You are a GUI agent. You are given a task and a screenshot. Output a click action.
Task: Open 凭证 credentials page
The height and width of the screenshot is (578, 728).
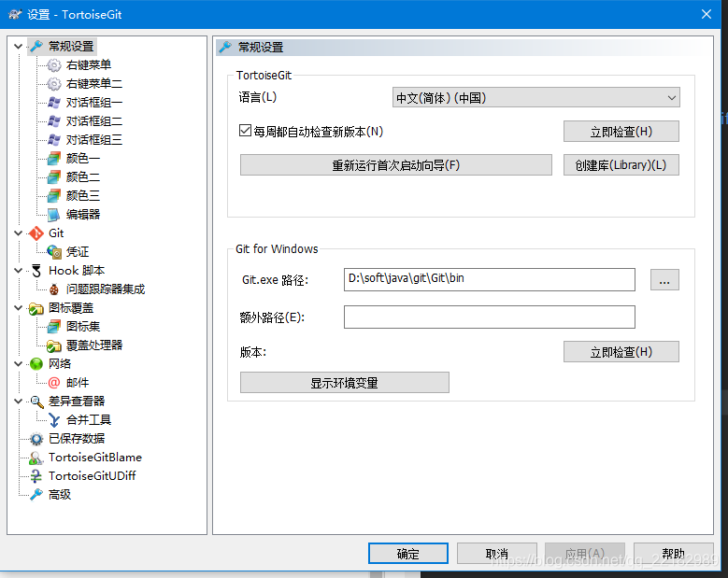click(77, 252)
